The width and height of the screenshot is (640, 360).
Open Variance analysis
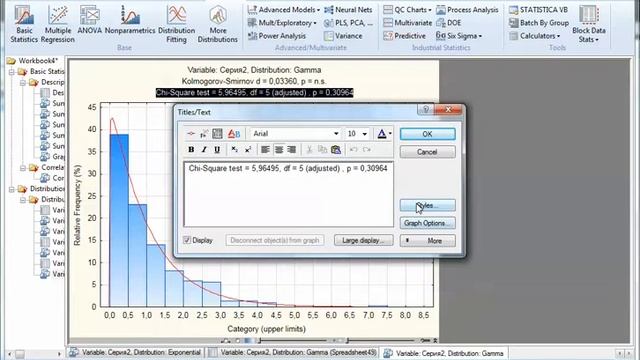click(343, 36)
